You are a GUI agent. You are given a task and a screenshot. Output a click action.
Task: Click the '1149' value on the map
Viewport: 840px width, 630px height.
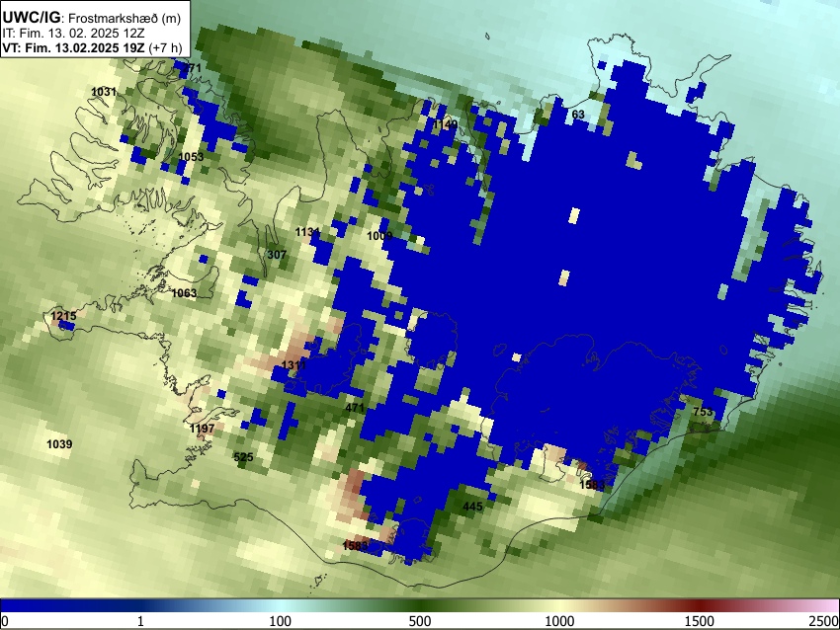[446, 124]
